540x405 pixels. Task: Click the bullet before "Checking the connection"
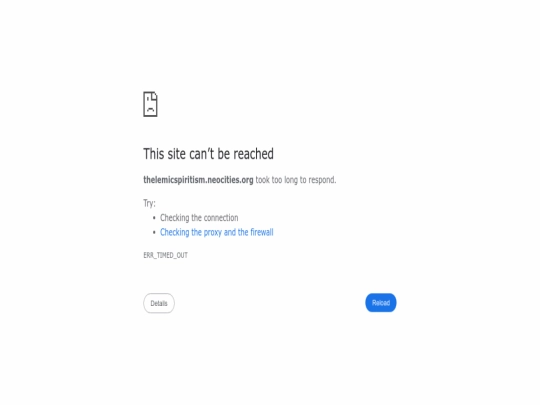(x=154, y=218)
